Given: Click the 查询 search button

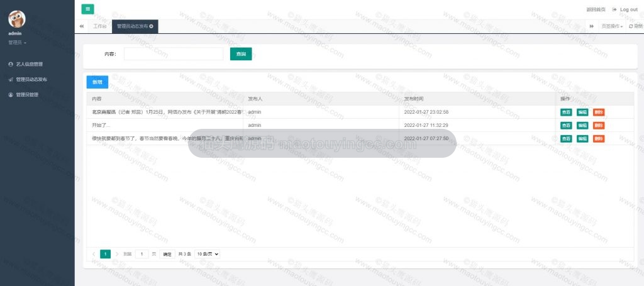Looking at the screenshot, I should [x=241, y=54].
